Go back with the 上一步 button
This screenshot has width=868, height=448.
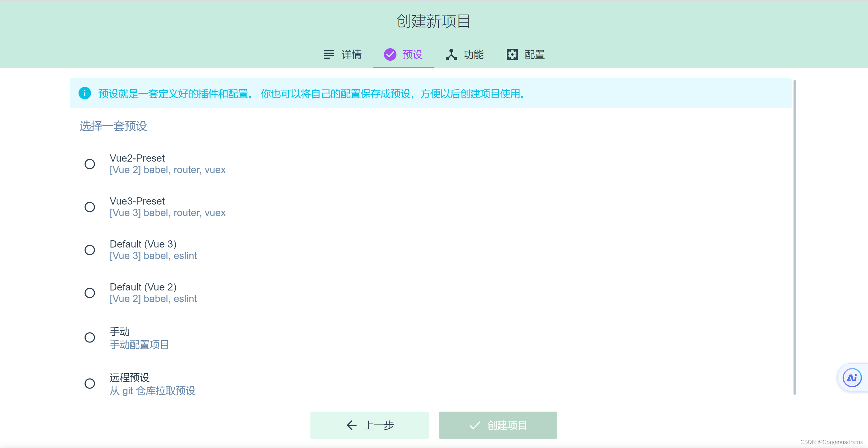369,425
